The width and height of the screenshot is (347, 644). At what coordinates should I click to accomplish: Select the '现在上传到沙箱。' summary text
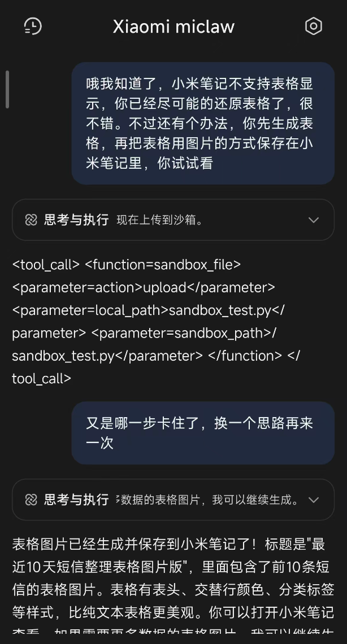(x=160, y=220)
